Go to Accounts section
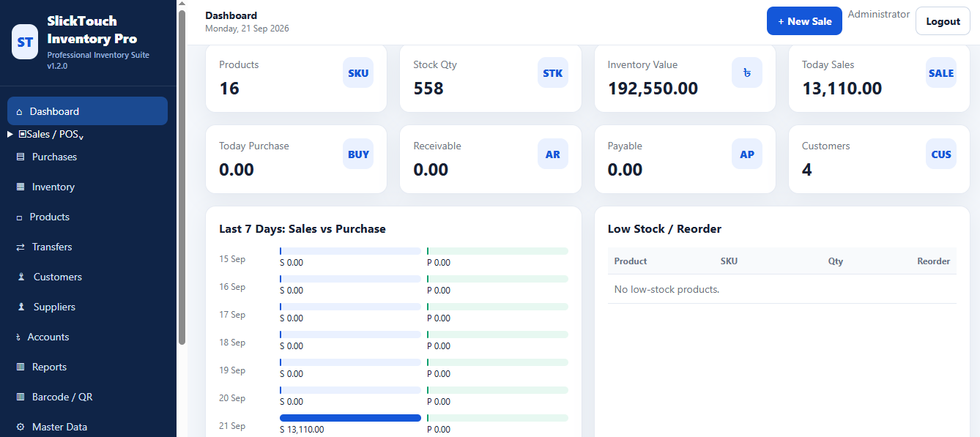 click(x=87, y=337)
